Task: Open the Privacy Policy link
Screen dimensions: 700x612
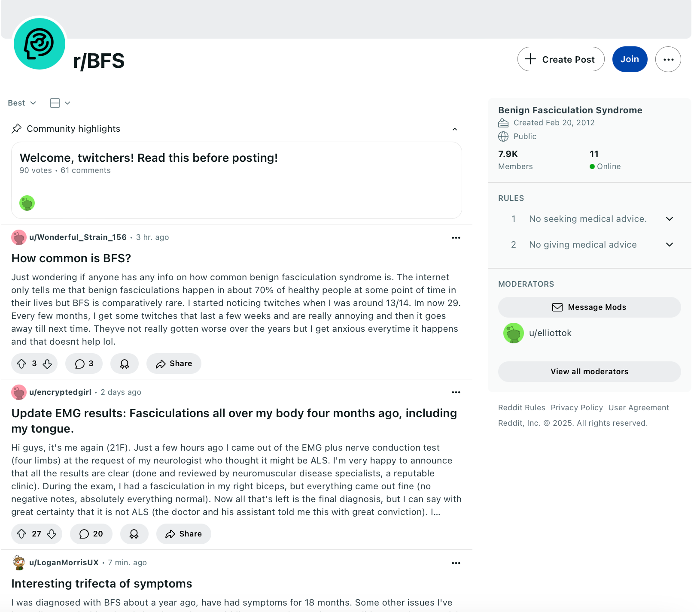Action: (577, 408)
